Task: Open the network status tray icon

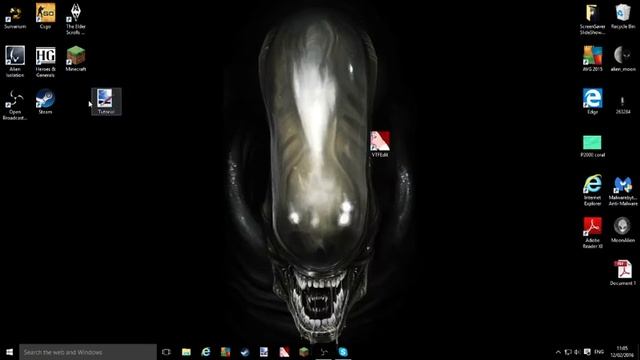Action: pos(568,352)
